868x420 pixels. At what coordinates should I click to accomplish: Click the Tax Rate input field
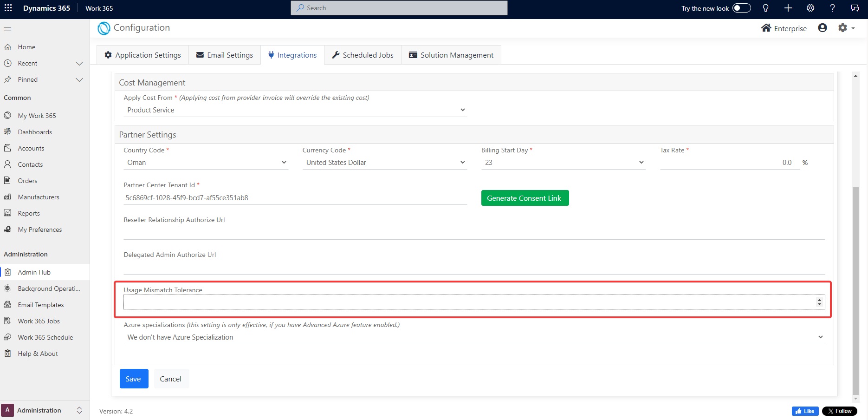coord(730,163)
